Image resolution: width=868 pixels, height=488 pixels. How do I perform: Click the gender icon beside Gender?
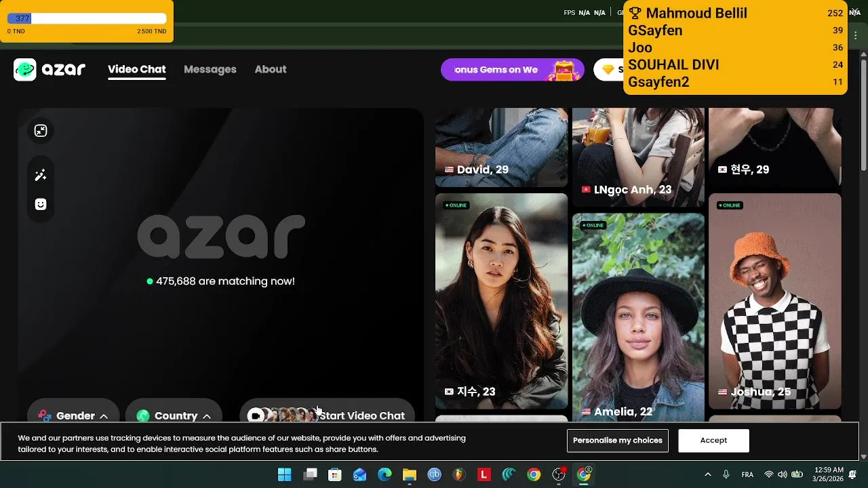[x=45, y=415]
